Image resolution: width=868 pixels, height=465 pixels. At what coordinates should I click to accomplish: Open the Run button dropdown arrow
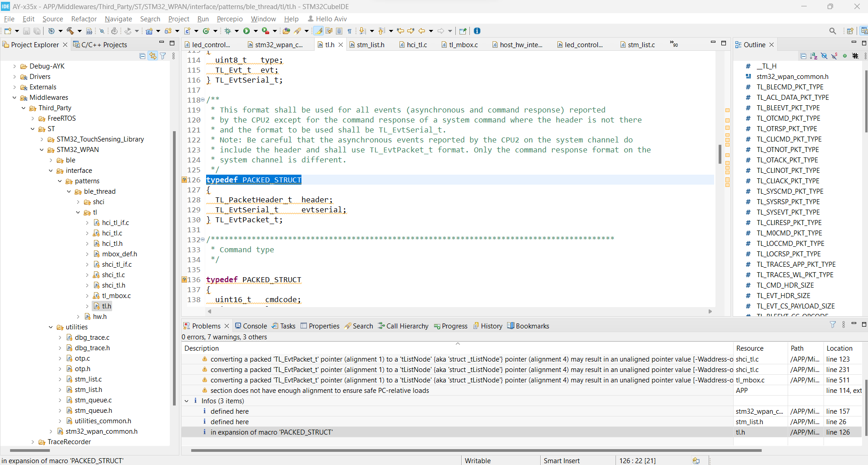click(256, 31)
